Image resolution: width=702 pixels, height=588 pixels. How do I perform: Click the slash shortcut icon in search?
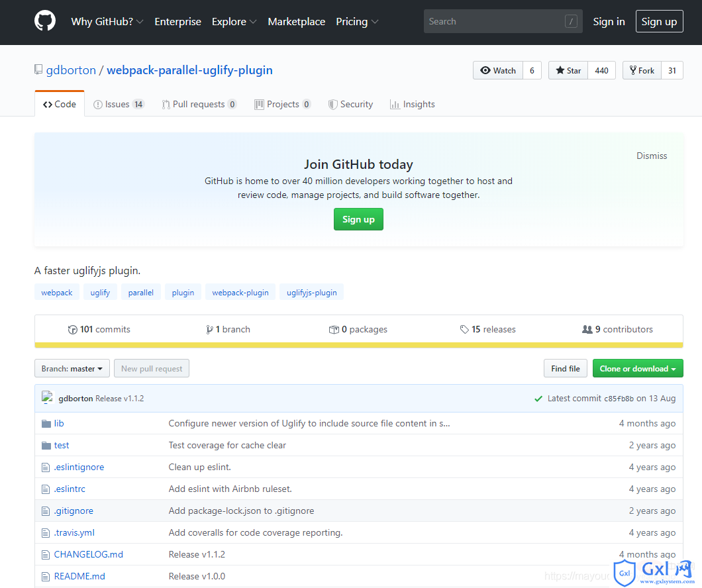(x=571, y=21)
